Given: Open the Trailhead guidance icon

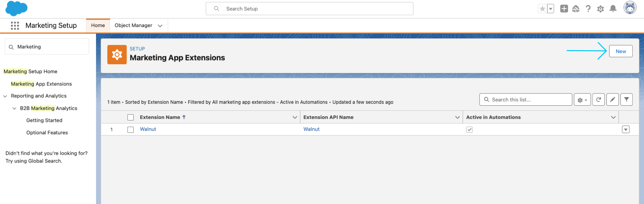Looking at the screenshot, I should pos(576,9).
